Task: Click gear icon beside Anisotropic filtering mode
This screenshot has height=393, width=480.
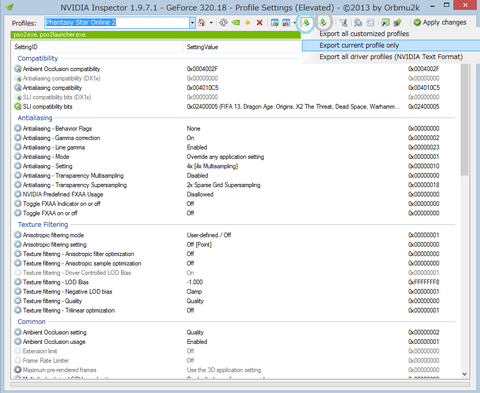Action: click(x=18, y=235)
